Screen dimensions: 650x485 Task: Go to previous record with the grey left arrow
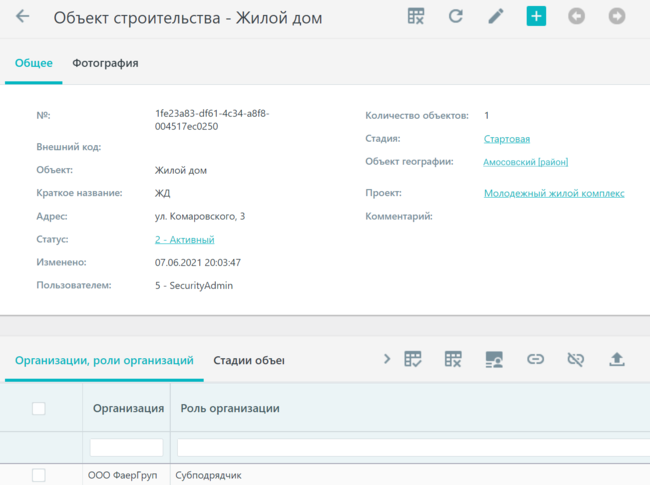click(x=576, y=16)
